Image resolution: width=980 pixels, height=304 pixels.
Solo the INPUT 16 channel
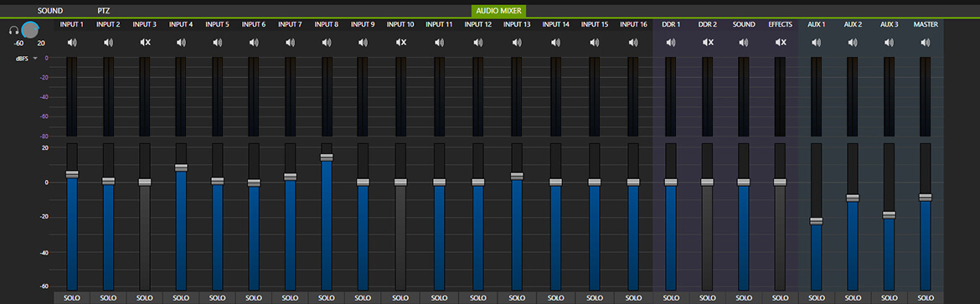(633, 298)
